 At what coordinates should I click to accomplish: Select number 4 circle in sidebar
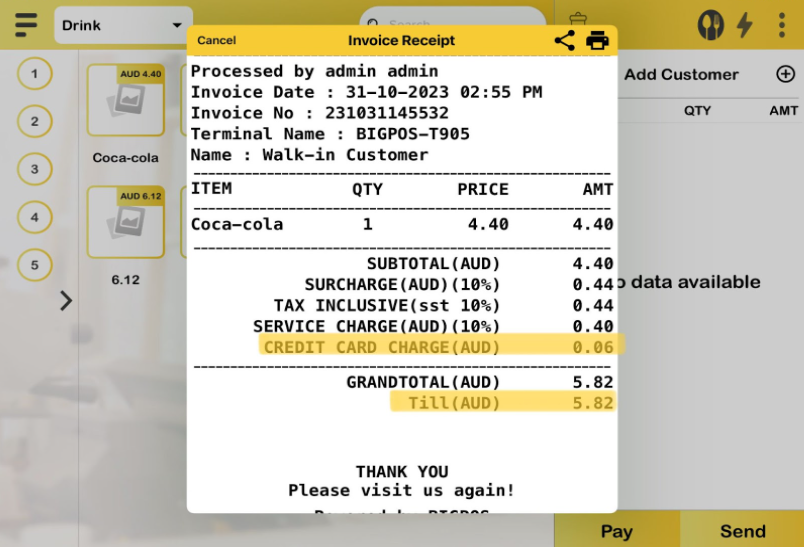click(x=35, y=217)
